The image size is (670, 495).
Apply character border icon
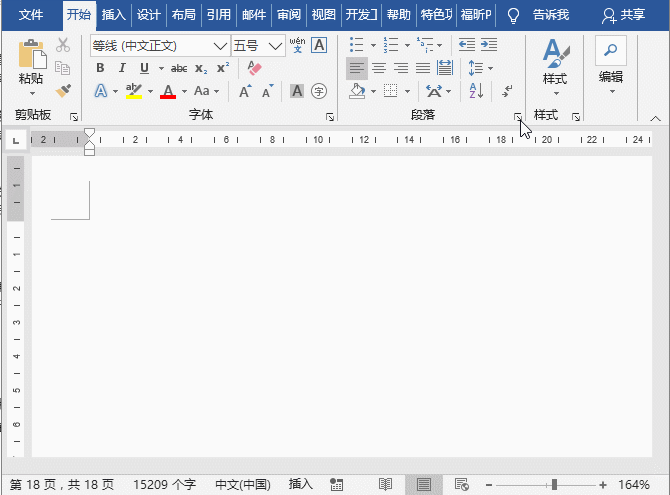tap(319, 45)
